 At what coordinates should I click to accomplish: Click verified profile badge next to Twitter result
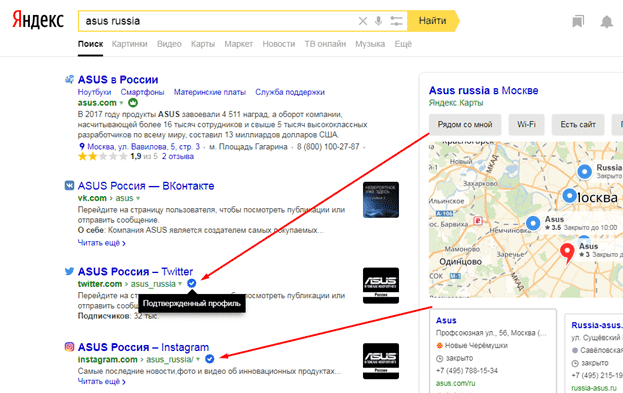click(x=192, y=283)
